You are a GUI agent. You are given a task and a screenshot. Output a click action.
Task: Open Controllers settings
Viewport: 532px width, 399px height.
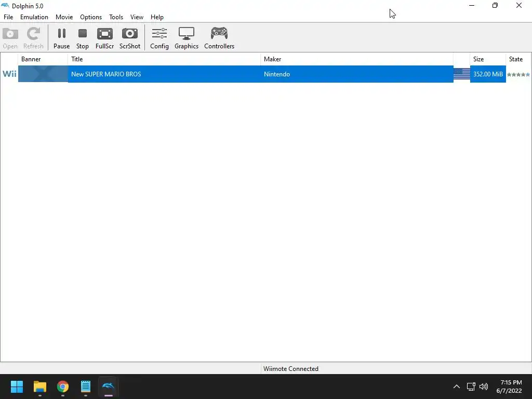click(x=219, y=38)
